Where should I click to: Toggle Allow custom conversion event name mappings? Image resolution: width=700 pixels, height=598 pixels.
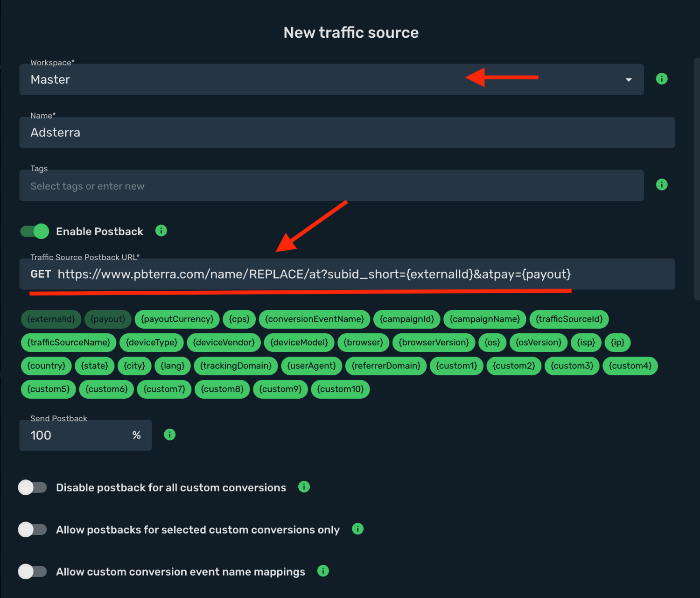click(x=33, y=571)
